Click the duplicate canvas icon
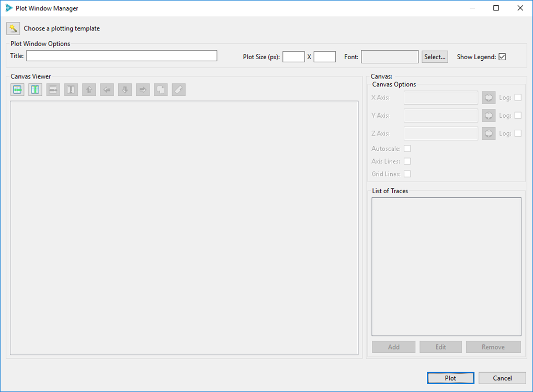This screenshot has width=533, height=392. (x=160, y=89)
